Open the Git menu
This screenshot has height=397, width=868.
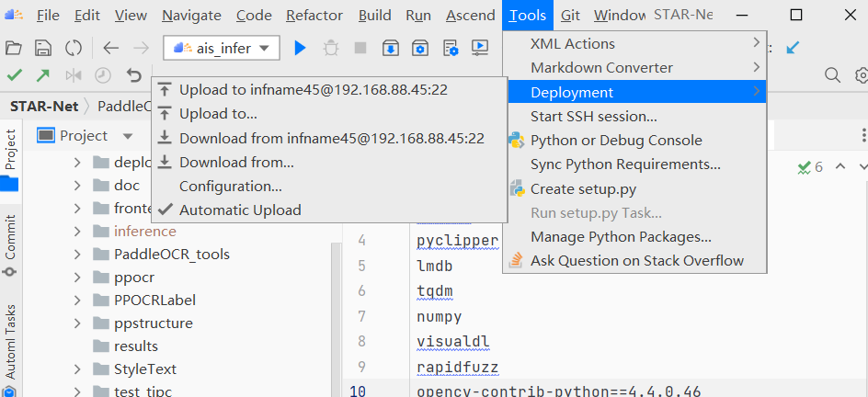click(x=570, y=15)
